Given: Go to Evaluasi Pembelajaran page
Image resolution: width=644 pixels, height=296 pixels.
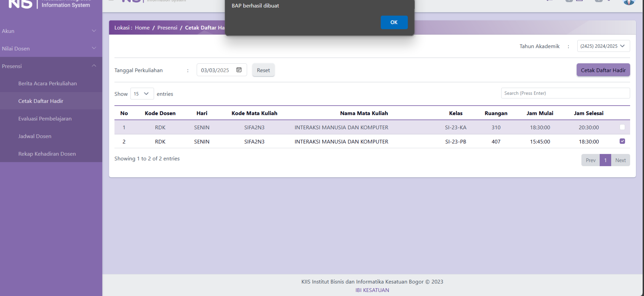Looking at the screenshot, I should pyautogui.click(x=45, y=119).
